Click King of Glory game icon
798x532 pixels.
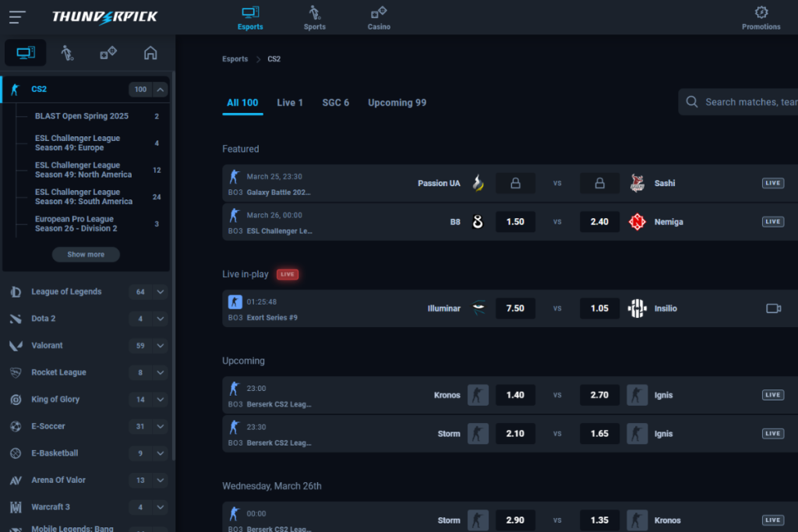(16, 400)
